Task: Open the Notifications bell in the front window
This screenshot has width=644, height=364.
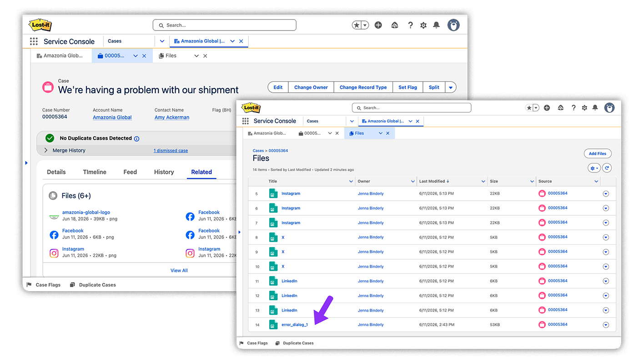Action: pos(595,108)
